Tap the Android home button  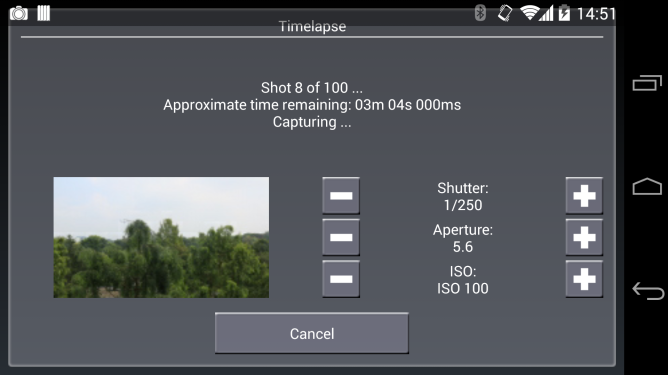[647, 186]
